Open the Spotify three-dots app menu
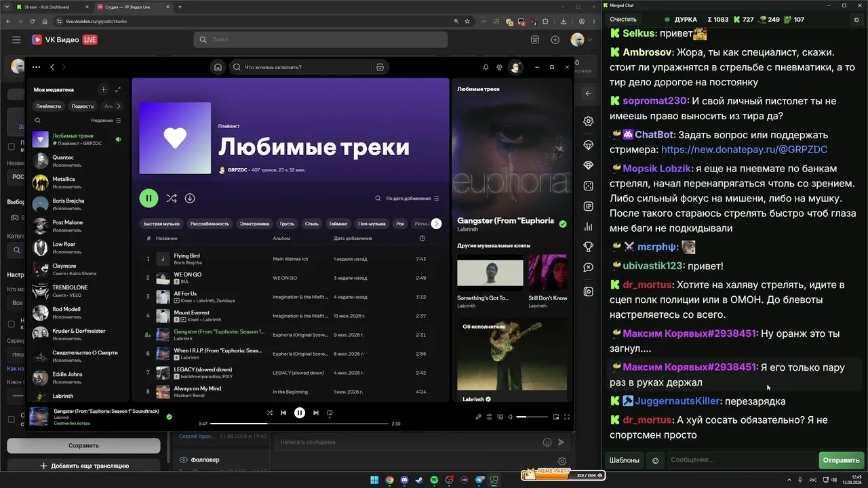 click(36, 67)
